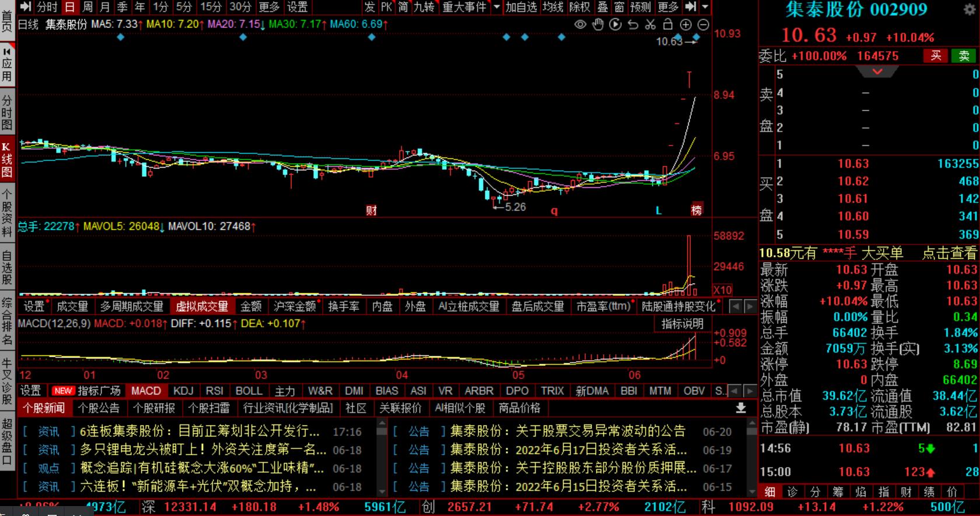Open 指标广场 indicator plaza
The image size is (980, 516).
point(99,391)
